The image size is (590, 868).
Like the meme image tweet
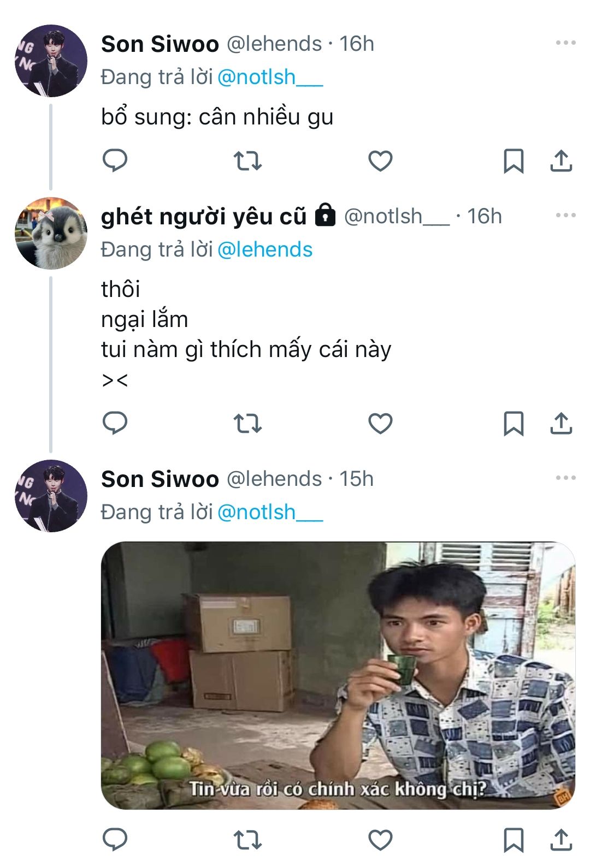pyautogui.click(x=380, y=840)
